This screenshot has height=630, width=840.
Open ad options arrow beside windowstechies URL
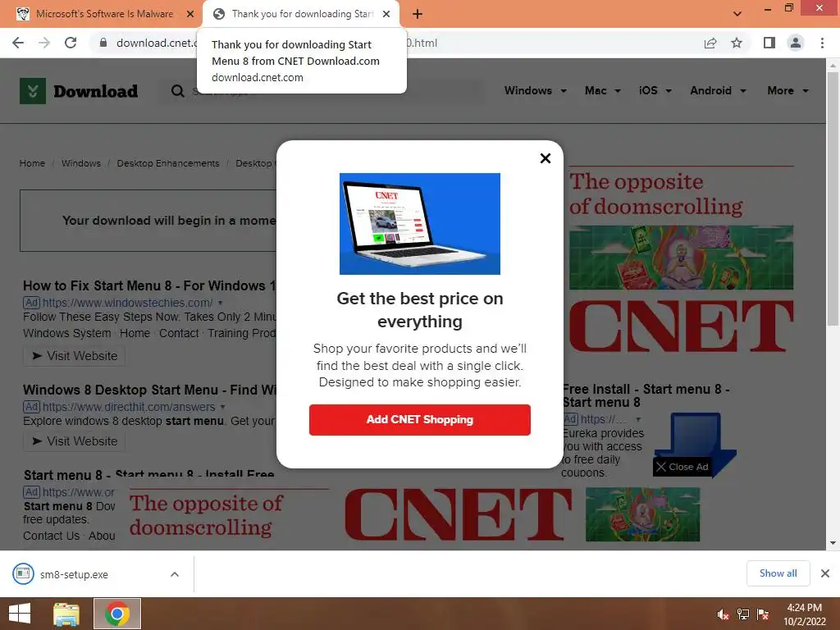220,303
